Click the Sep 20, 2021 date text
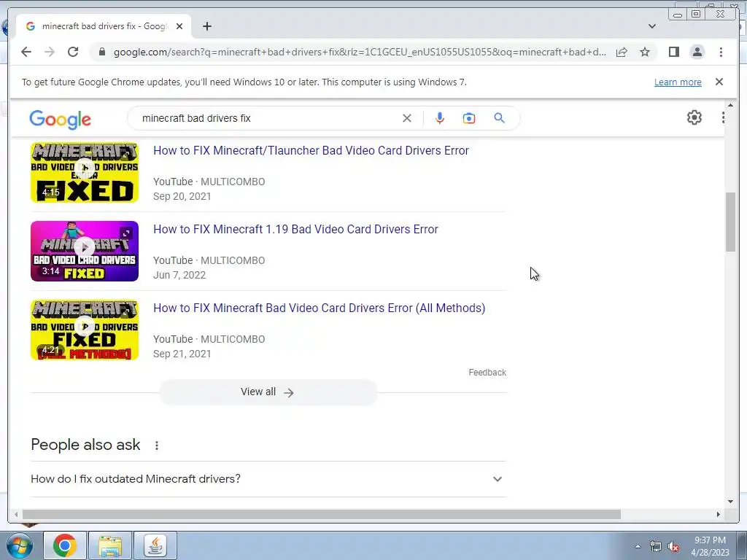The width and height of the screenshot is (747, 560). tap(182, 196)
